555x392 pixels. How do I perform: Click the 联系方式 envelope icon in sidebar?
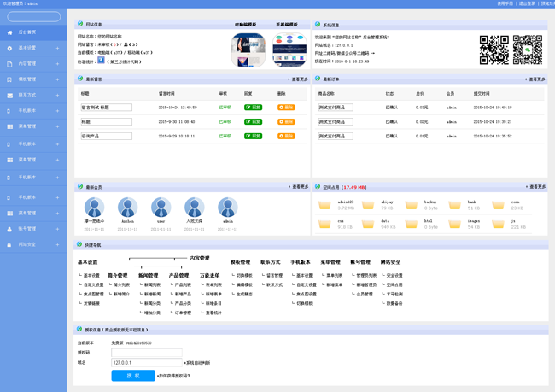click(x=10, y=95)
